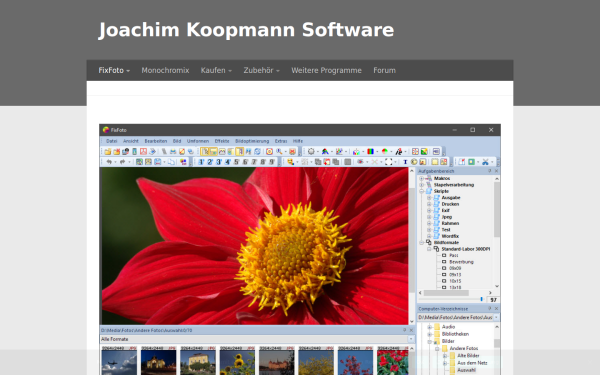
Task: Click the number 9 quick-slot icon
Action: 272,162
